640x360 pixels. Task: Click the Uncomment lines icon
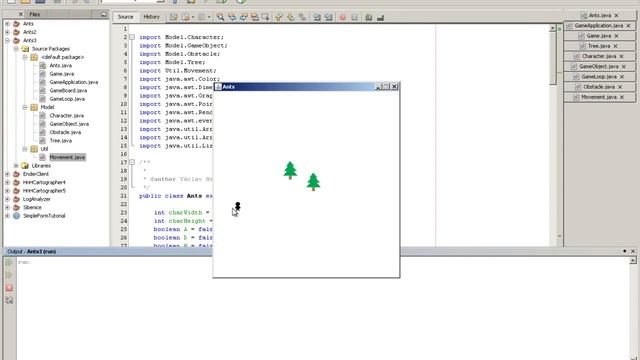380,17
